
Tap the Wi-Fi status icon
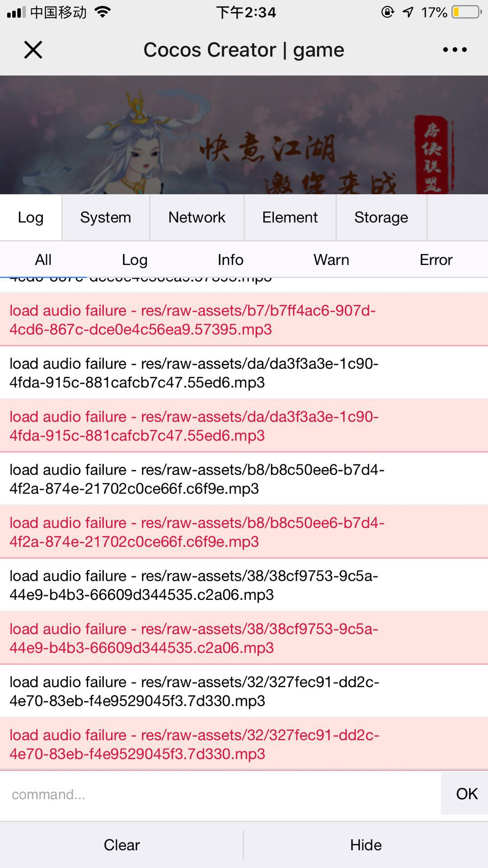[x=103, y=12]
